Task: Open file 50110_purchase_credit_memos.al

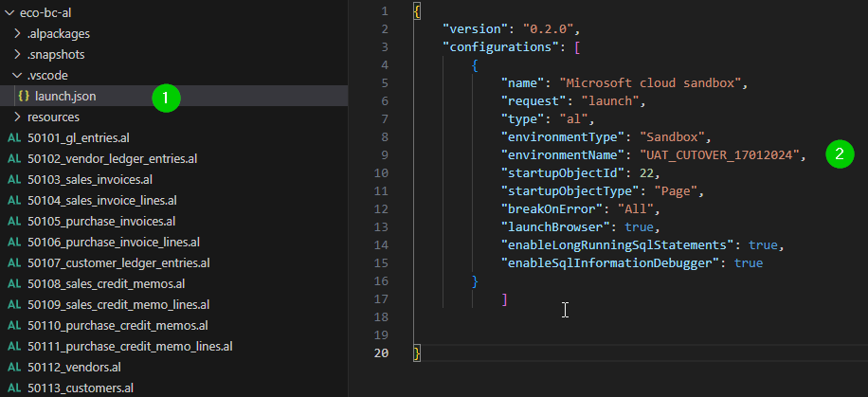Action: point(118,326)
